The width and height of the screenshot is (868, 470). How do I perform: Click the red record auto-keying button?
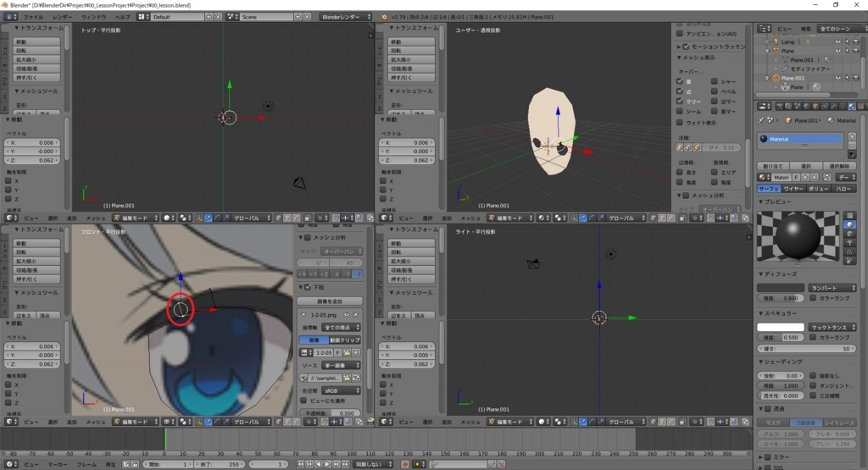405,464
